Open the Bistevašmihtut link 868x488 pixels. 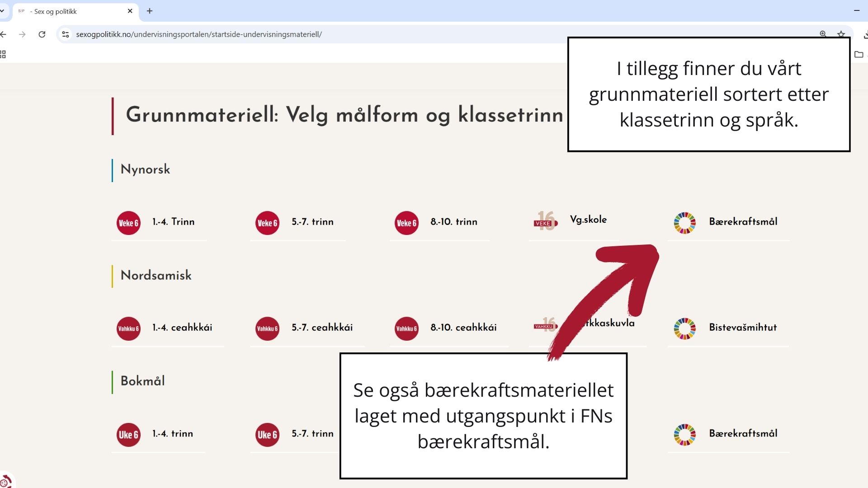point(743,327)
